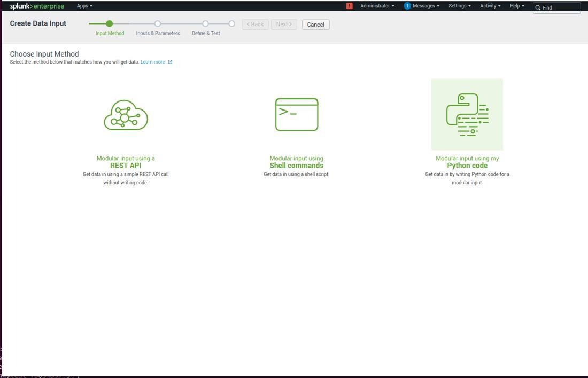588x378 pixels.
Task: Click the Define & Test step label
Action: click(206, 33)
